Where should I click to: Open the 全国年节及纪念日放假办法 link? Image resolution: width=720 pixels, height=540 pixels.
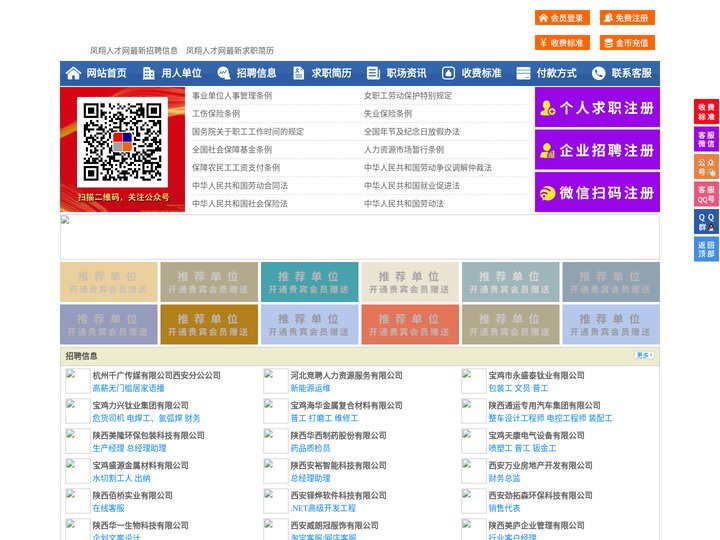pos(412,131)
